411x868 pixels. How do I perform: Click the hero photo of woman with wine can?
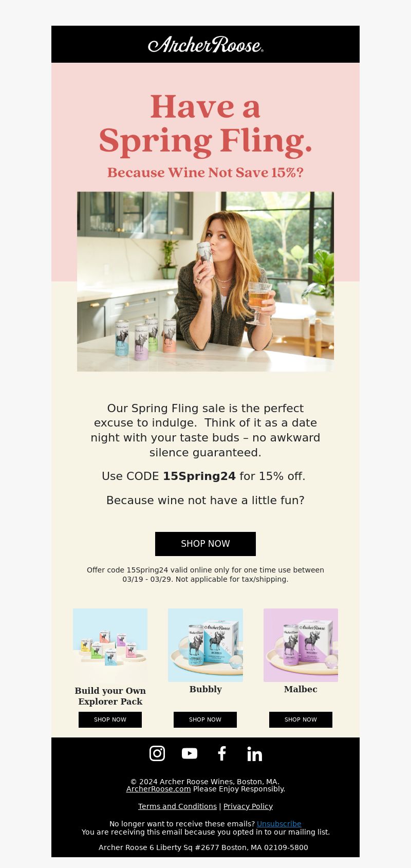[206, 282]
